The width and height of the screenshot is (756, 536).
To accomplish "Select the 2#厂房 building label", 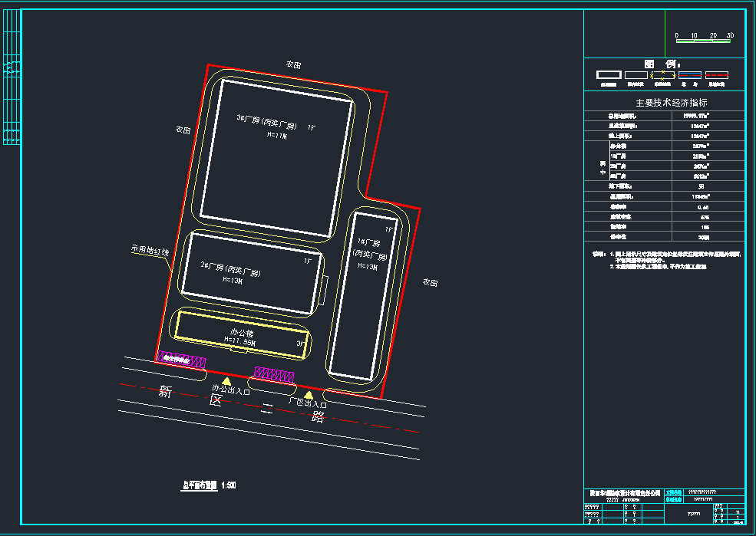I will tap(231, 269).
